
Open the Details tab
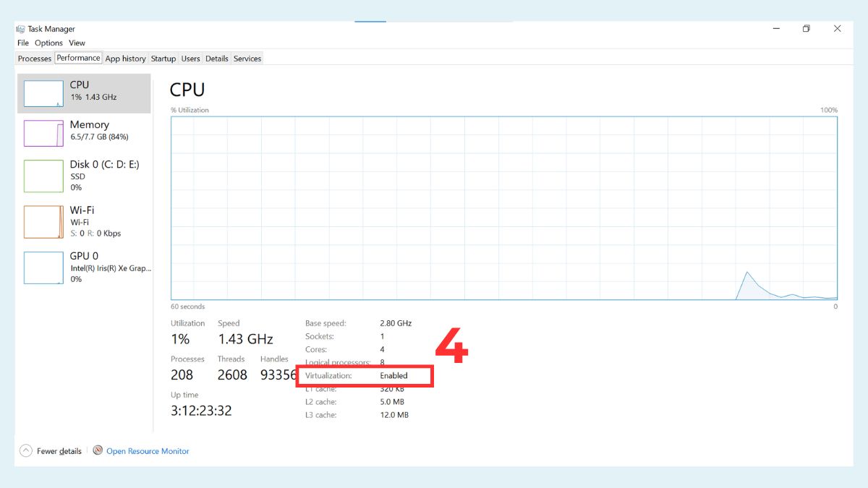216,59
